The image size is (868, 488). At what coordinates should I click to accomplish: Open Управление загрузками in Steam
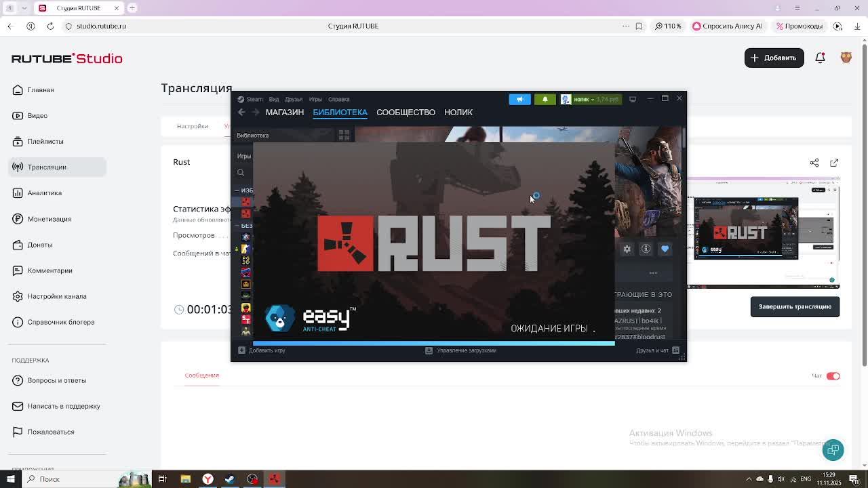point(460,350)
